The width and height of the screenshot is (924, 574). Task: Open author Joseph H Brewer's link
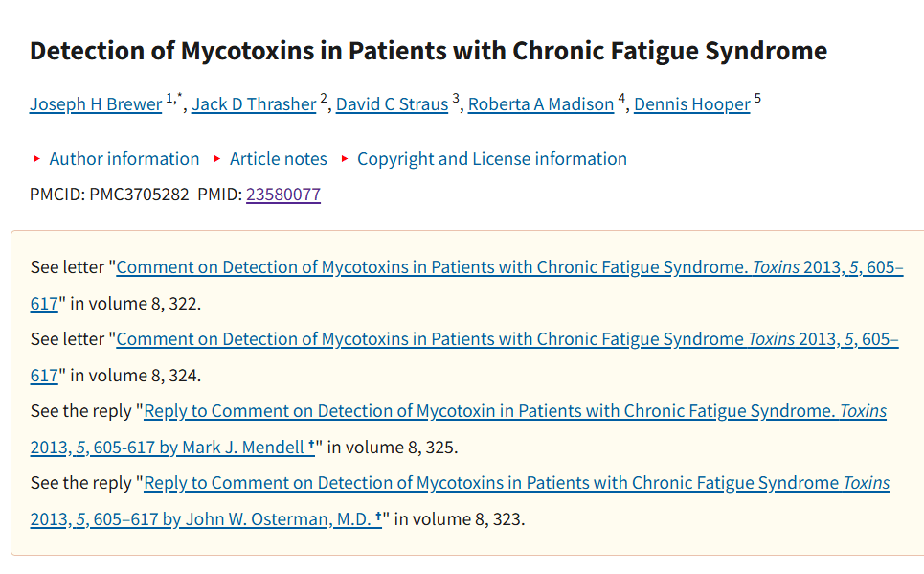pyautogui.click(x=96, y=104)
